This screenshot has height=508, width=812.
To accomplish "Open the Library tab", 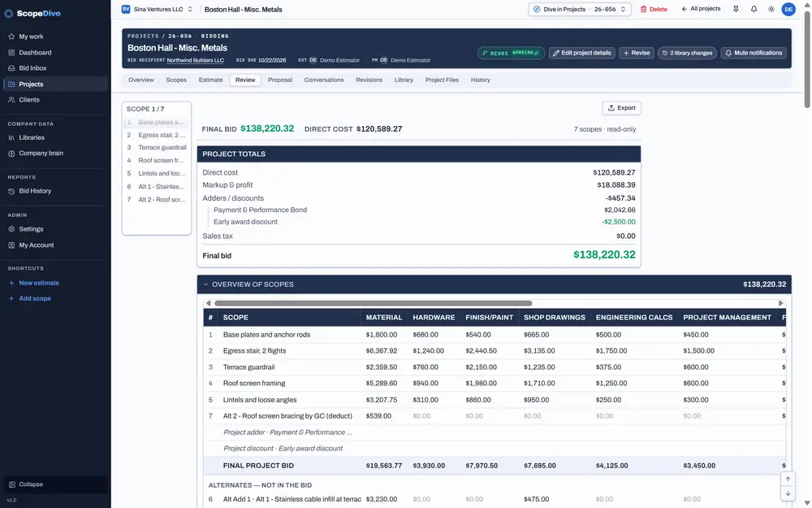I will point(404,80).
